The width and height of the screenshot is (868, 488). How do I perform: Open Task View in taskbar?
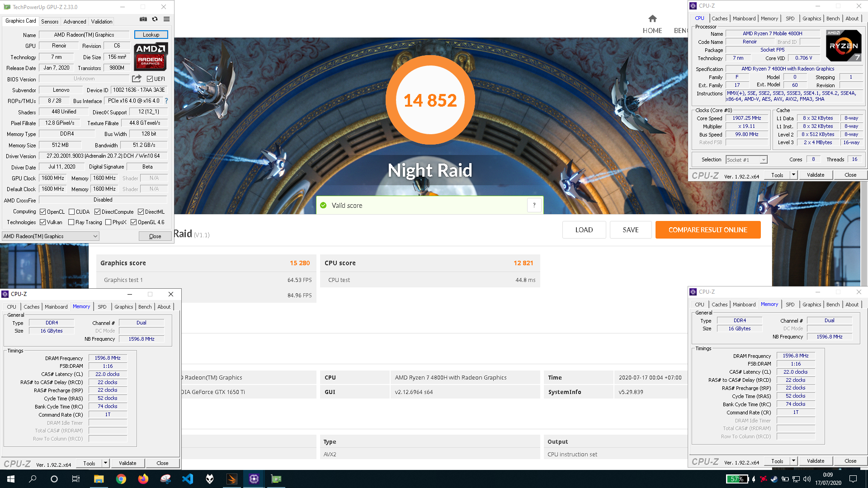pyautogui.click(x=76, y=479)
